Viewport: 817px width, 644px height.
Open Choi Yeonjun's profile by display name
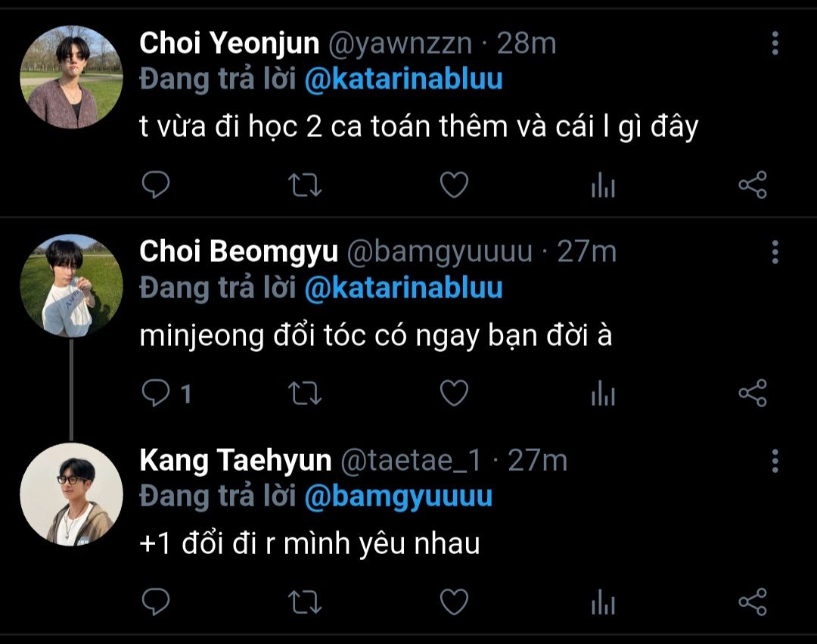[x=229, y=44]
